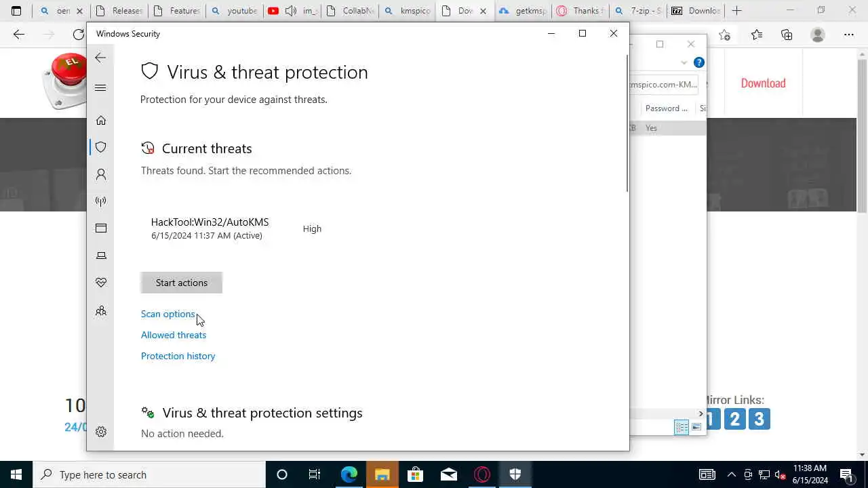Add this page to favorites
The height and width of the screenshot is (488, 868).
click(x=724, y=35)
